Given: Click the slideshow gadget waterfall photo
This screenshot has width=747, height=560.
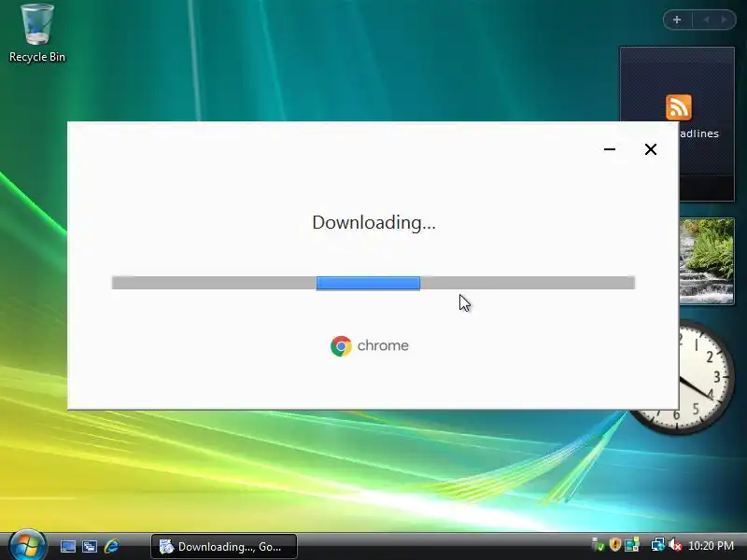Looking at the screenshot, I should click(x=707, y=261).
